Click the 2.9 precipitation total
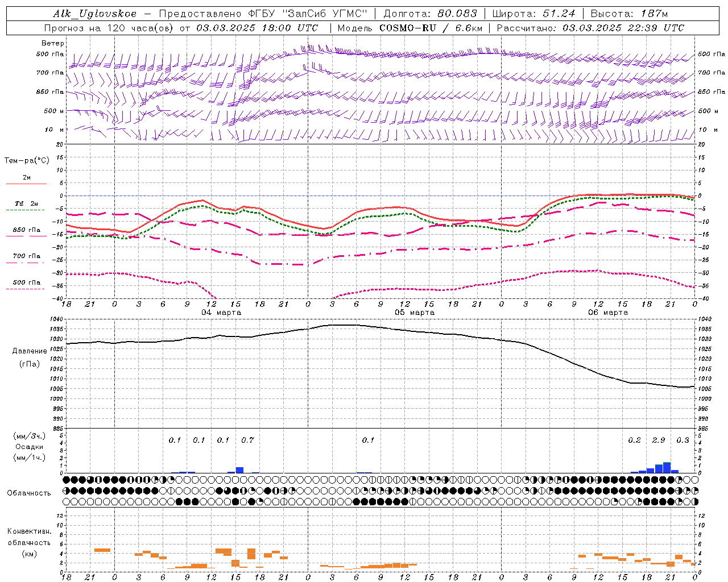 click(659, 440)
